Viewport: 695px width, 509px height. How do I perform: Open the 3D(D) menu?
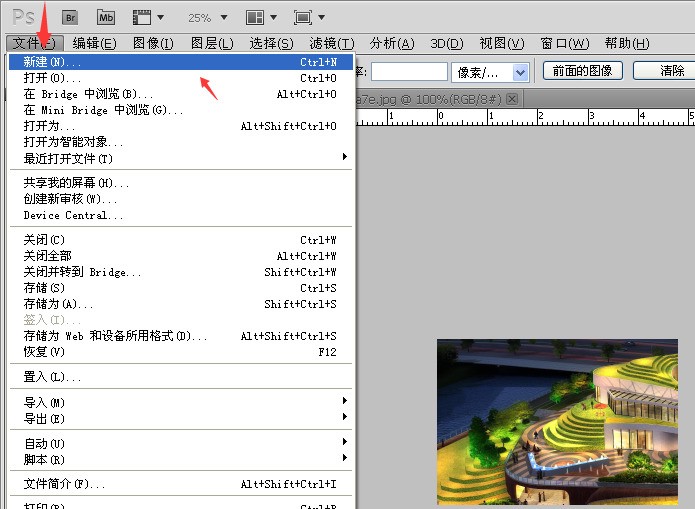pyautogui.click(x=447, y=43)
